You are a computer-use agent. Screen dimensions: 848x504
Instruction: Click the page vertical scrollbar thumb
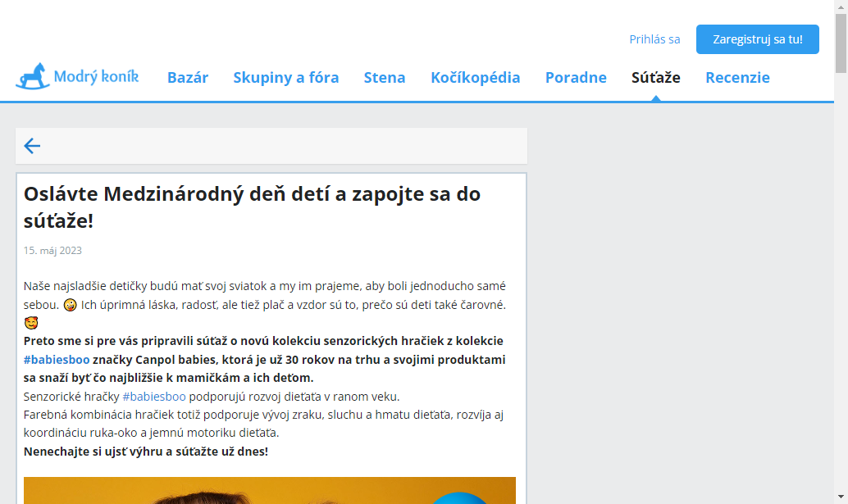coord(841,43)
